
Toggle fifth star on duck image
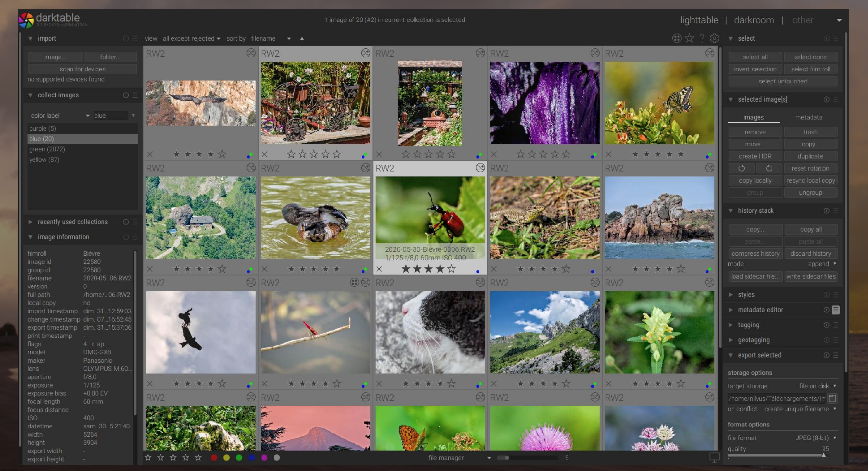pyautogui.click(x=337, y=269)
